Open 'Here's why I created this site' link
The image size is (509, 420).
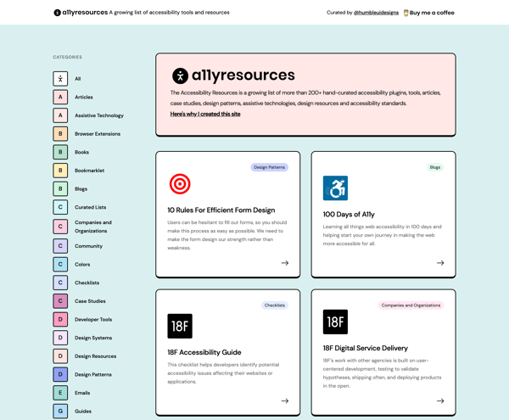click(205, 114)
